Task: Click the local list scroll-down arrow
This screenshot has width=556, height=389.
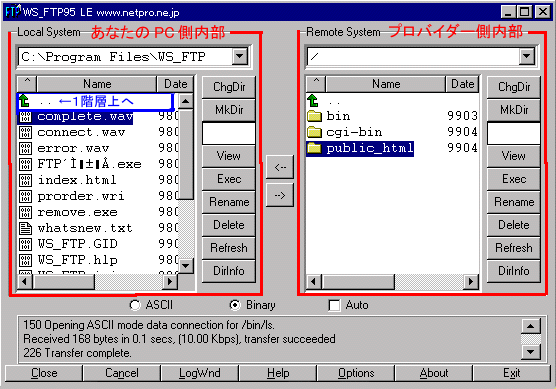Action: point(185,266)
